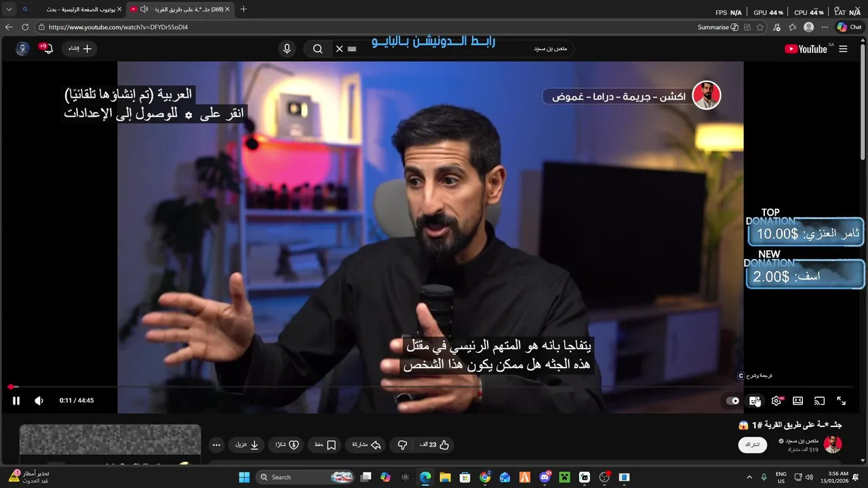
Task: Like the video (23 ألف)
Action: pos(435,445)
